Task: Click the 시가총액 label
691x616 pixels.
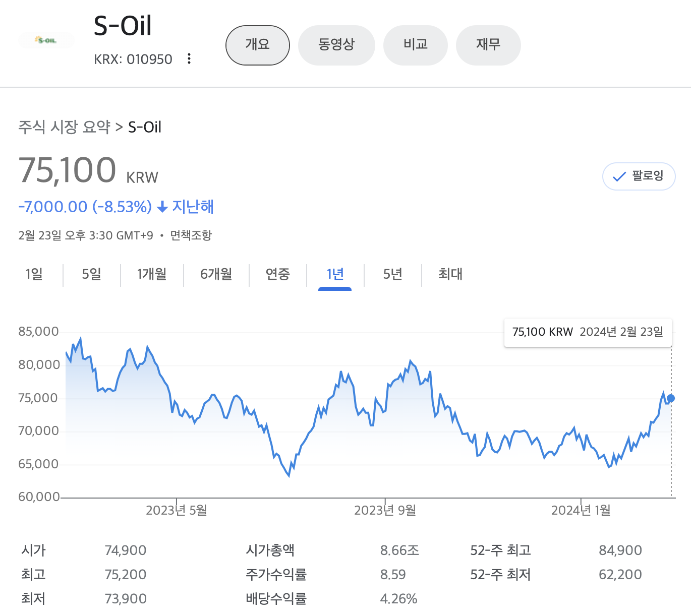Action: click(270, 550)
